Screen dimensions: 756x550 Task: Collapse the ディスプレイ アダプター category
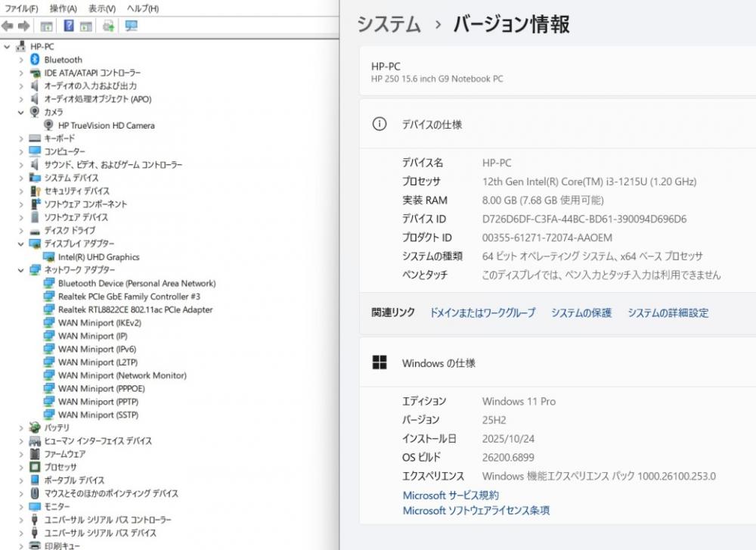(x=20, y=244)
